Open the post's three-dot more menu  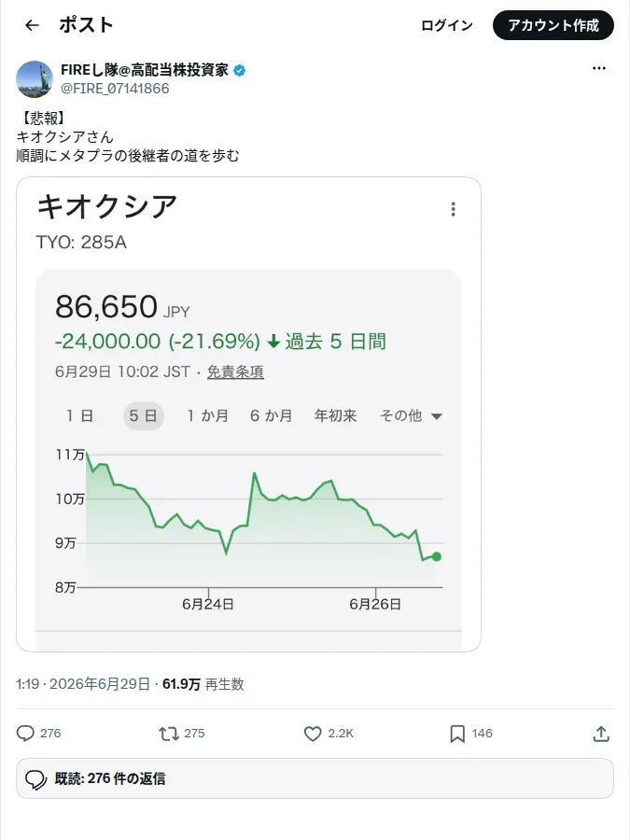(x=599, y=68)
